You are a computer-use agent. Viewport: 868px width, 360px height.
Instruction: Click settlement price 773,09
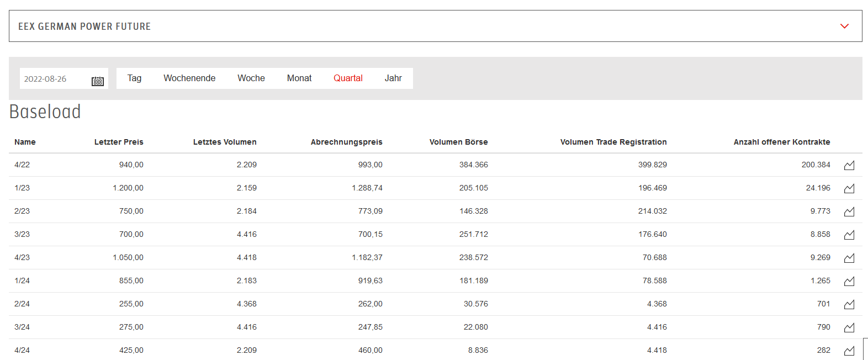[x=371, y=211]
